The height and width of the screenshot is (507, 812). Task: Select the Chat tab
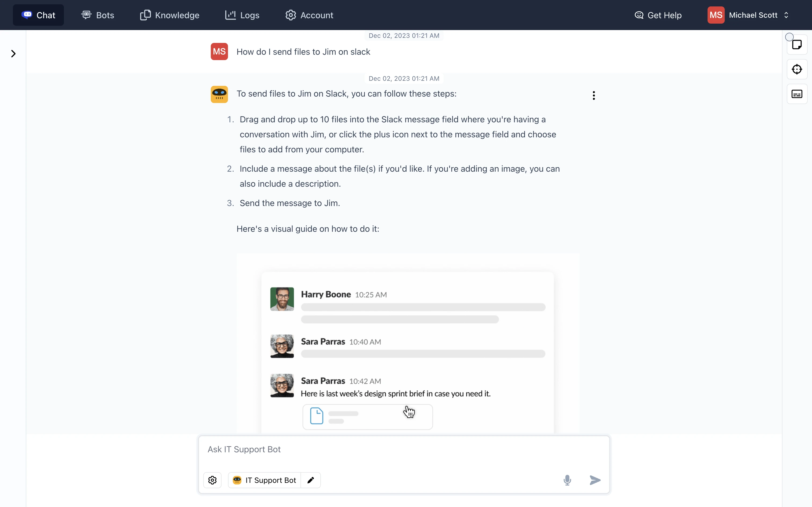[x=38, y=15]
